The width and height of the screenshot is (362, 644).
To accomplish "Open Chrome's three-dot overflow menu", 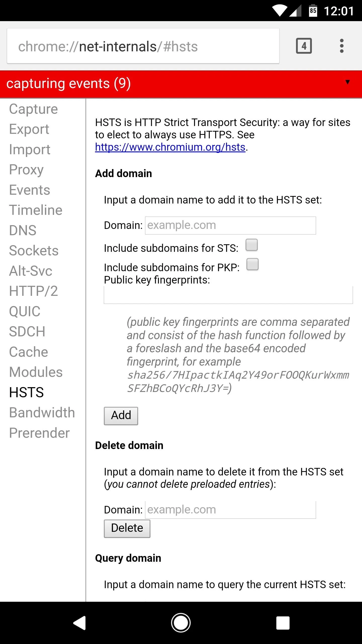I will [x=341, y=46].
